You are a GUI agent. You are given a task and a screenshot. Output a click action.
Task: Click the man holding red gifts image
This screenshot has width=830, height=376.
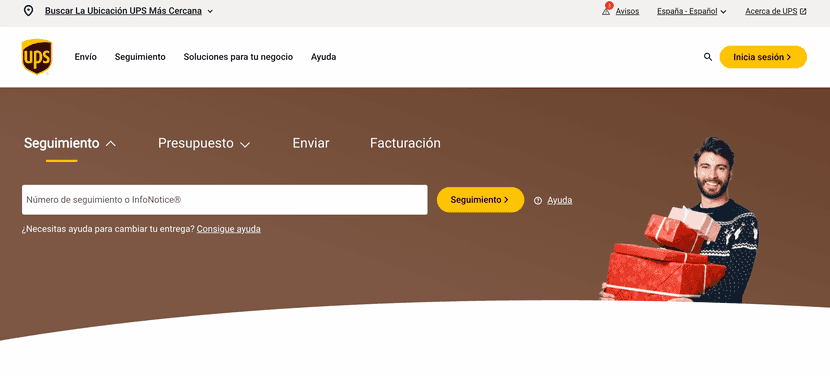[680, 220]
